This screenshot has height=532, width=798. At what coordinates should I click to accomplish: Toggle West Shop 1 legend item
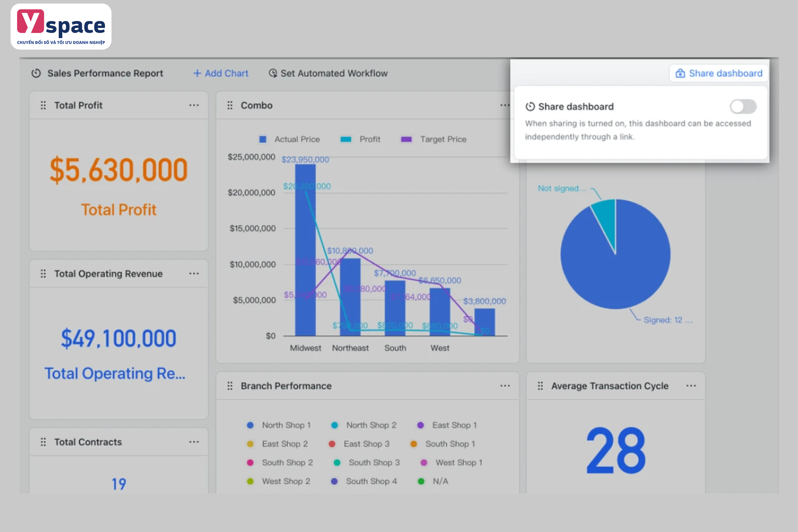[451, 463]
